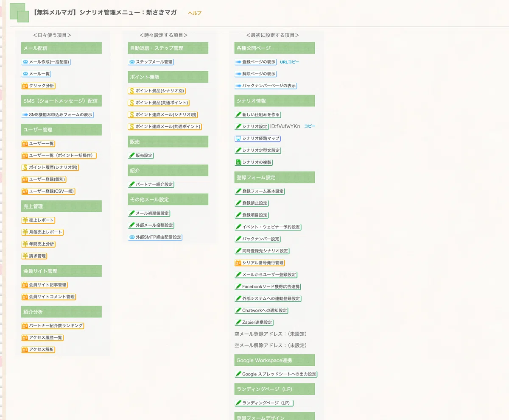This screenshot has height=420, width=509.
Task: Open ユーザー登録(CSV一括) bulk import
Action: 48,191
